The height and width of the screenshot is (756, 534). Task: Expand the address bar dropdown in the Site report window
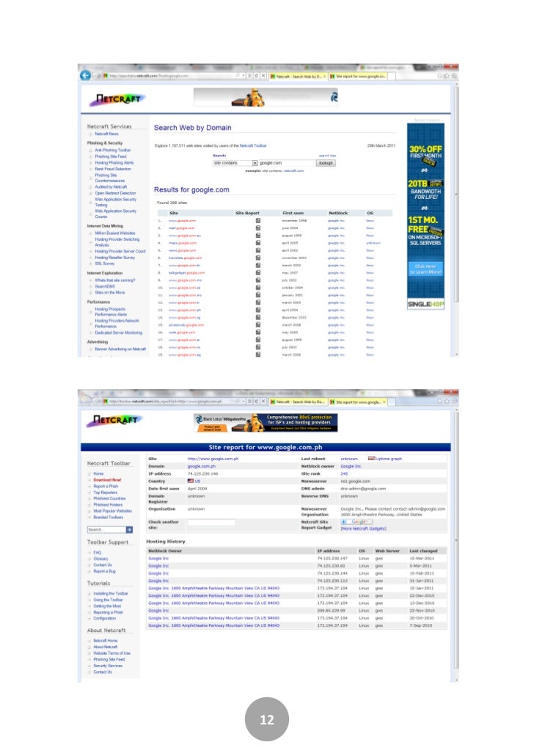[x=244, y=401]
